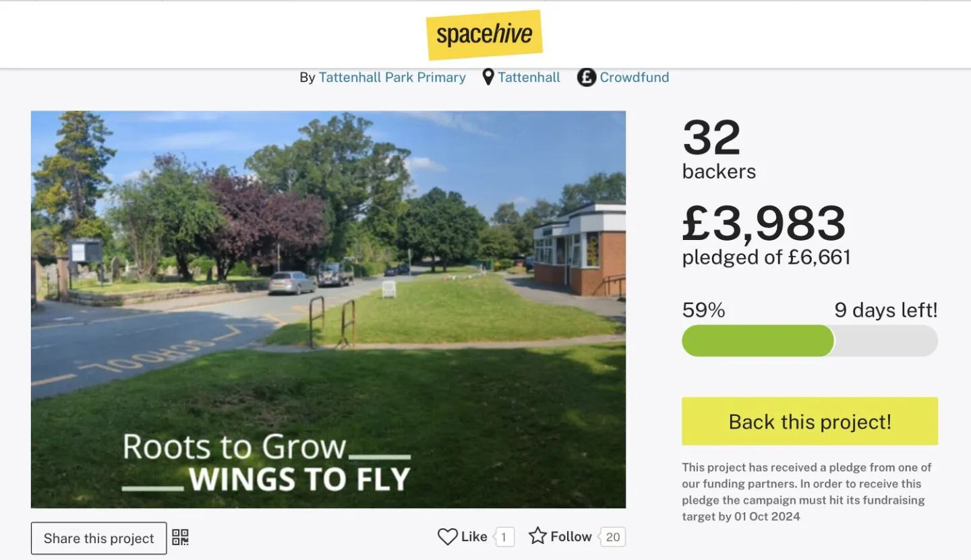The width and height of the screenshot is (971, 560).
Task: Click the Share this project button
Action: tap(98, 538)
